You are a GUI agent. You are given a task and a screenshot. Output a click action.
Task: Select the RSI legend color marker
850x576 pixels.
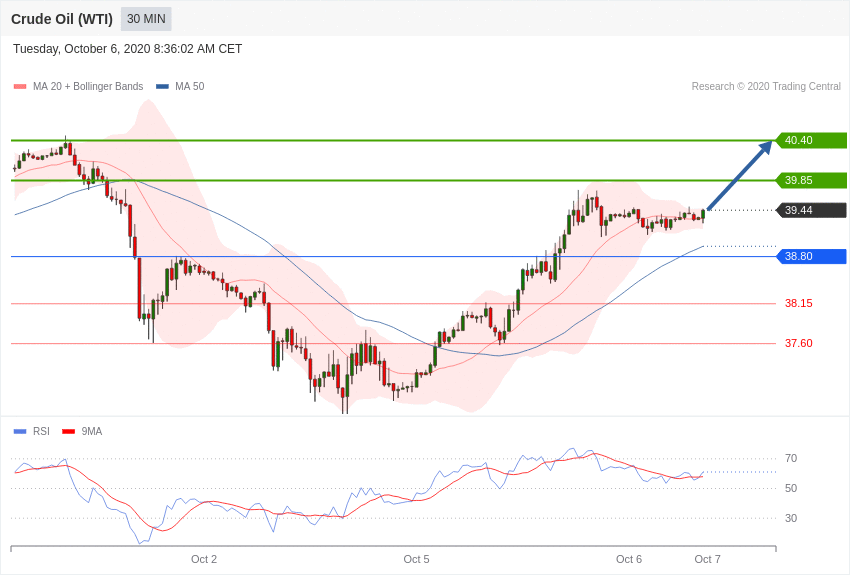[20, 432]
